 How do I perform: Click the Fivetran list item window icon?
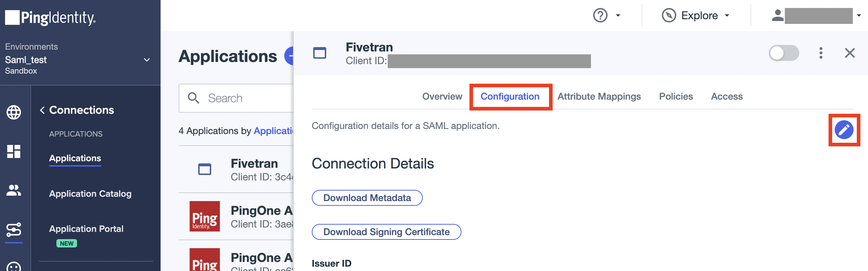205,169
